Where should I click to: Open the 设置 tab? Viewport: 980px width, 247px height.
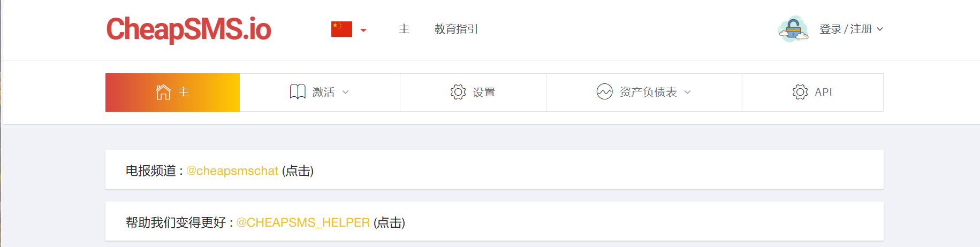[484, 92]
